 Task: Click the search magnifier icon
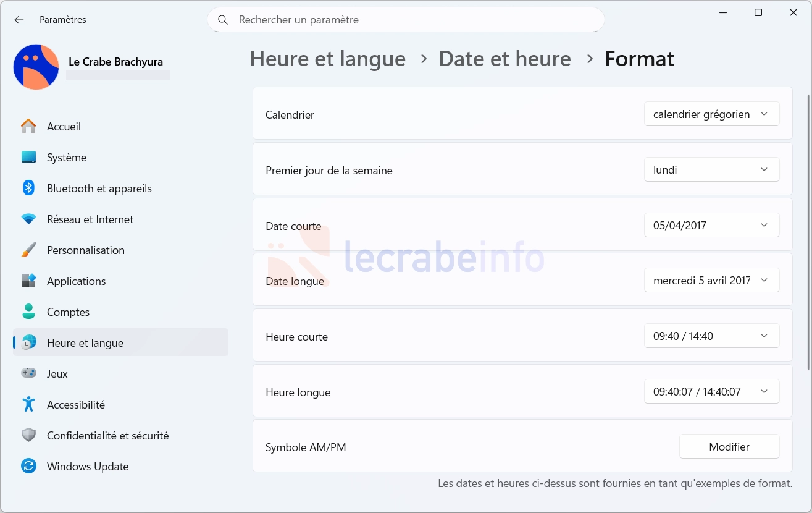[224, 20]
